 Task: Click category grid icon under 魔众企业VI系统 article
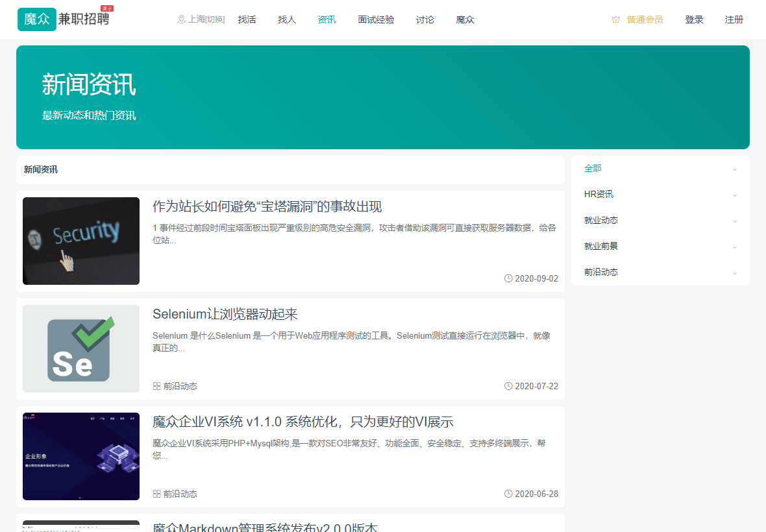(156, 494)
